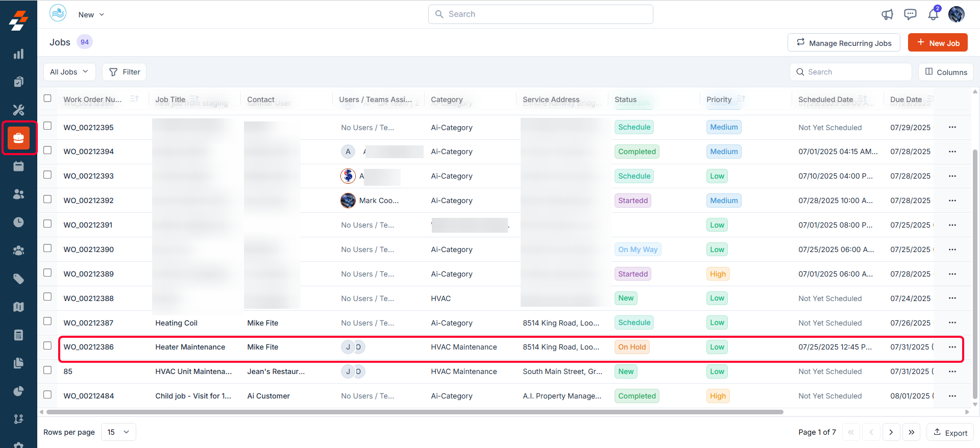Sort by Priority column icon
The width and height of the screenshot is (980, 448).
[x=741, y=98]
